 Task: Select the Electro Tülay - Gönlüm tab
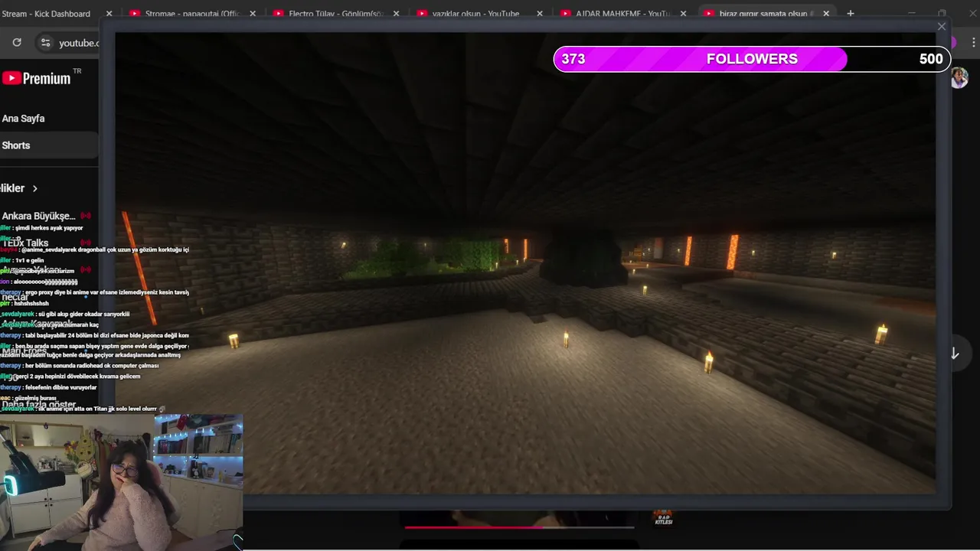tap(327, 14)
